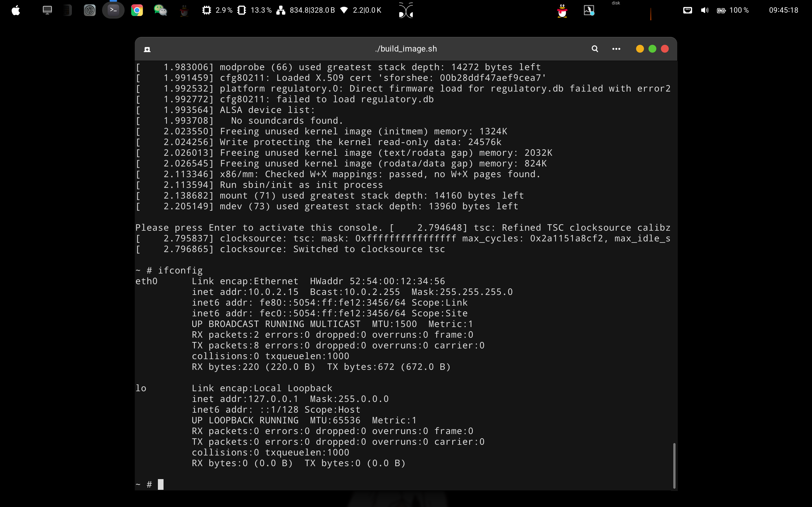Click the active terminal app icon
812x507 pixels.
coord(113,10)
